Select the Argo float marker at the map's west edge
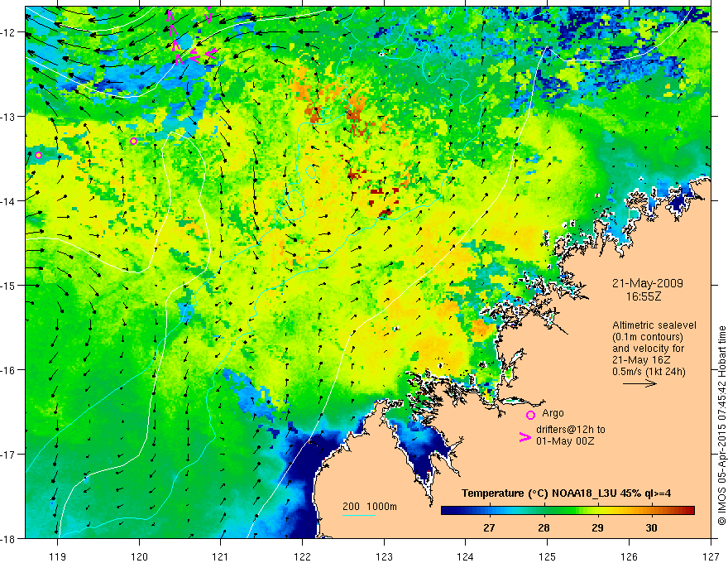728x563 pixels. tap(39, 155)
